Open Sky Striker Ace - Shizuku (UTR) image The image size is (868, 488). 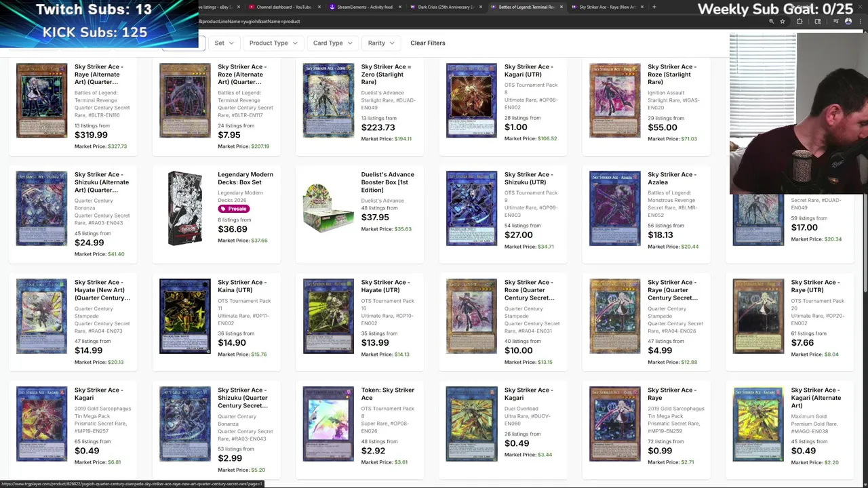tap(471, 209)
